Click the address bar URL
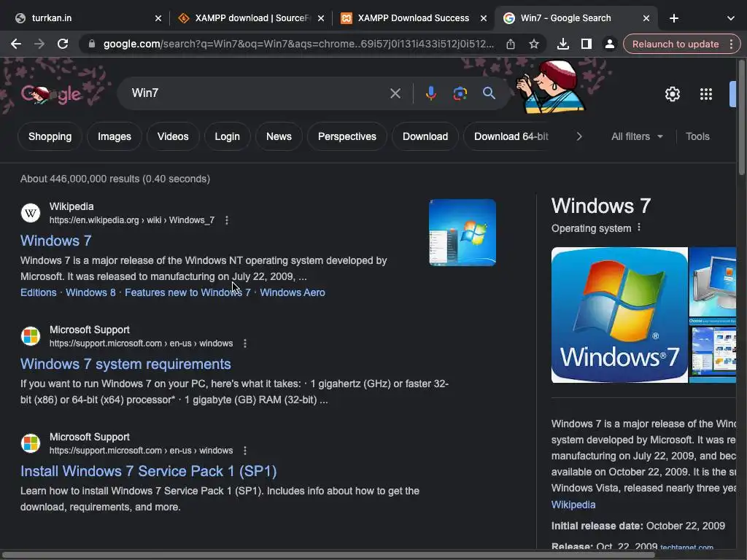Screen dimensions: 747x560 click(298, 44)
